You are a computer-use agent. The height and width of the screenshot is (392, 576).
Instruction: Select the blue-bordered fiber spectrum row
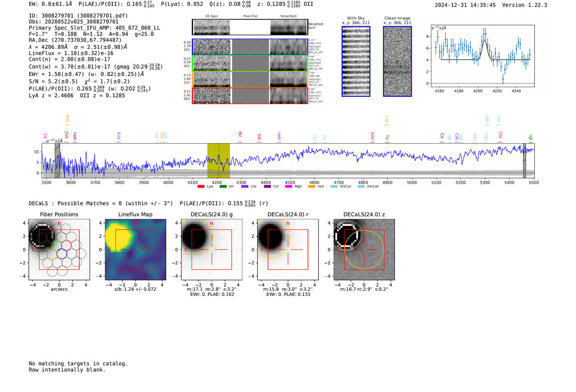[x=250, y=47]
